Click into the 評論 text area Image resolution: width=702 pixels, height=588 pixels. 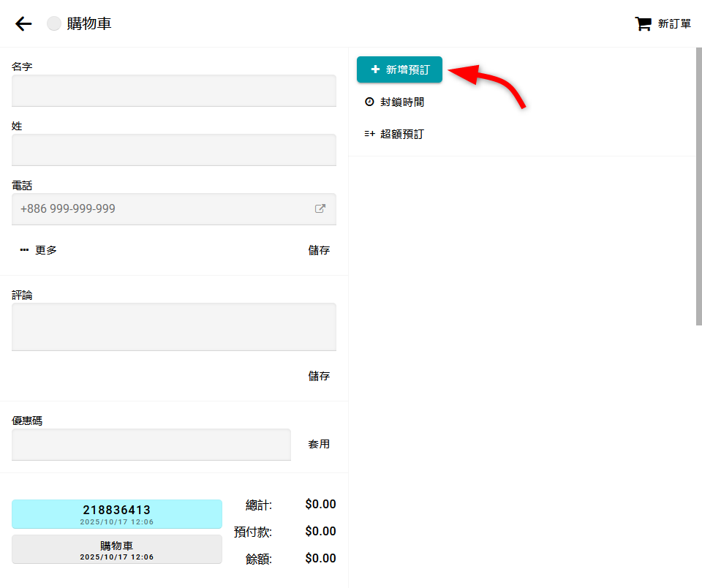point(174,327)
